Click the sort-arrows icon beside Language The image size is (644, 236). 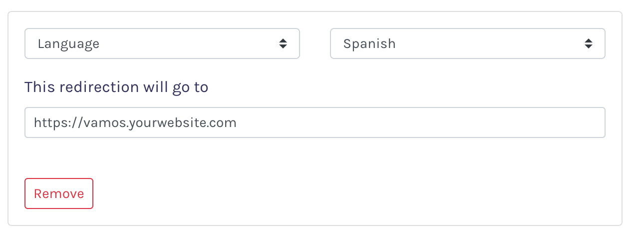283,43
